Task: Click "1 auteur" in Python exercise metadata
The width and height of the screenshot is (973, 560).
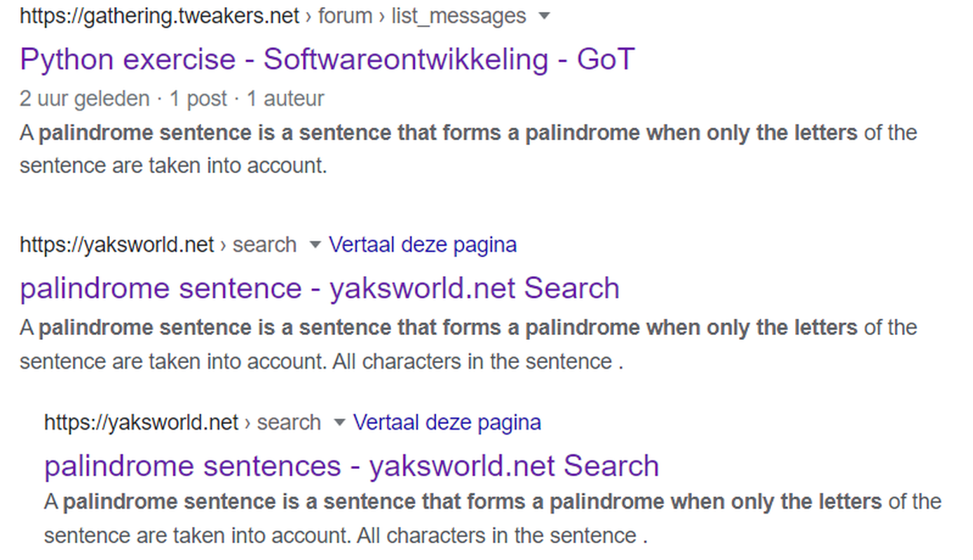Action: (x=284, y=99)
